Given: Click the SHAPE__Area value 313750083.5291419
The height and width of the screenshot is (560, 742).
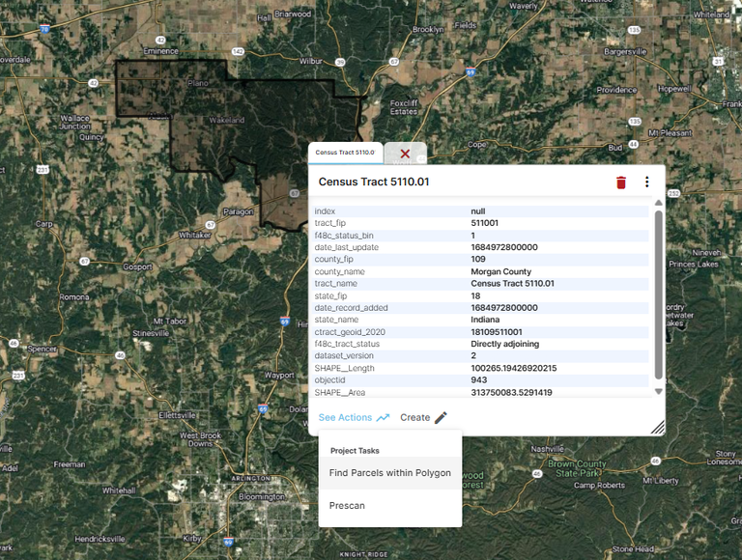Looking at the screenshot, I should pos(511,393).
